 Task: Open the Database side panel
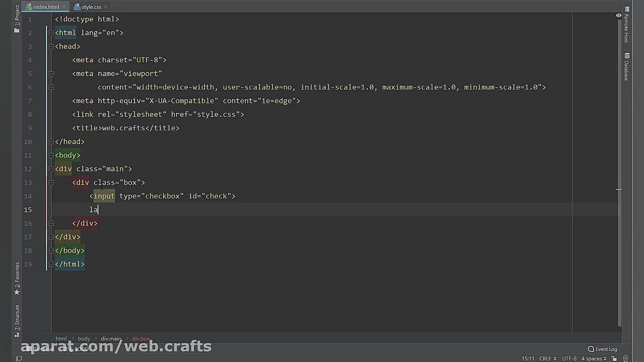(x=627, y=67)
